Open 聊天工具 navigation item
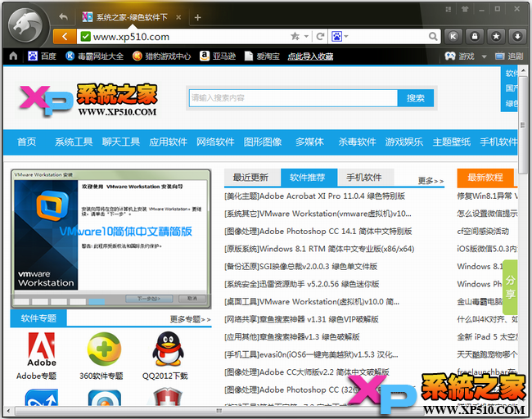Image resolution: width=532 pixels, height=419 pixels. pyautogui.click(x=121, y=142)
